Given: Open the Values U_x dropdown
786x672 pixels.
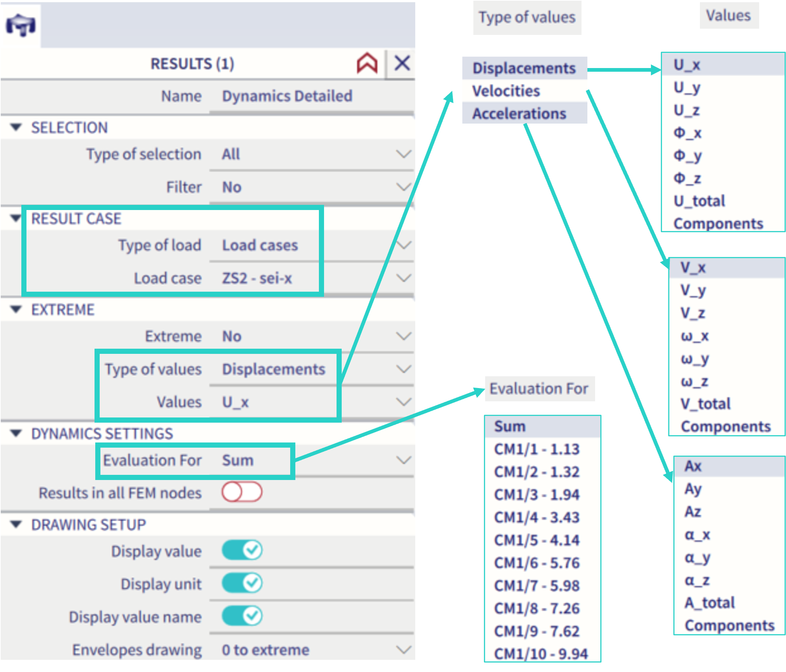Looking at the screenshot, I should click(x=403, y=402).
